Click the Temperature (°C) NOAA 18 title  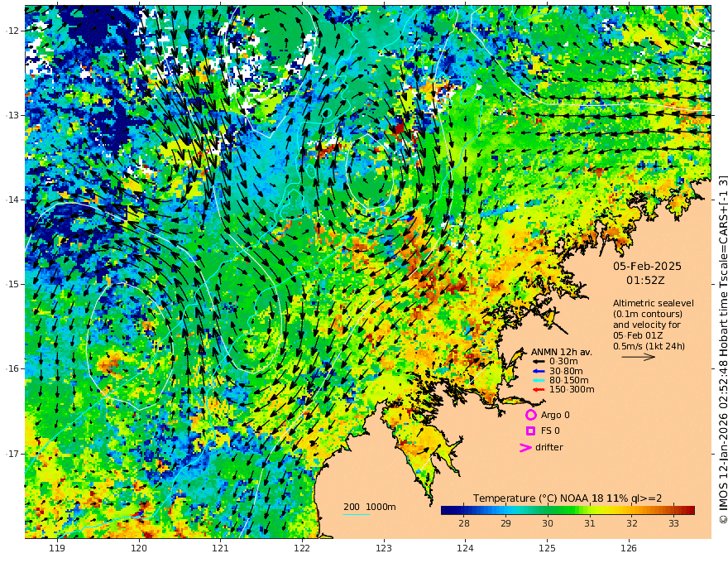[x=568, y=498]
